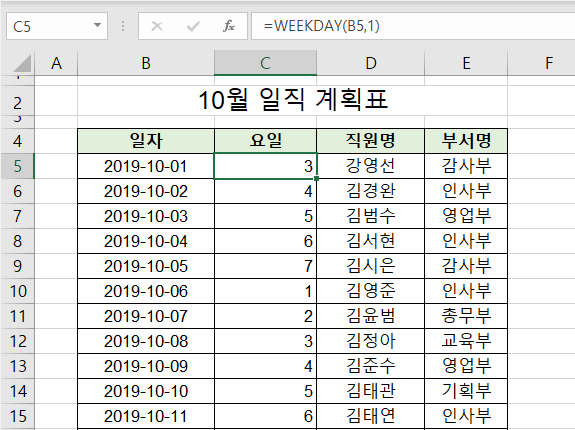Click 감사부 in 강영선 row
The height and width of the screenshot is (430, 575).
[x=466, y=166]
